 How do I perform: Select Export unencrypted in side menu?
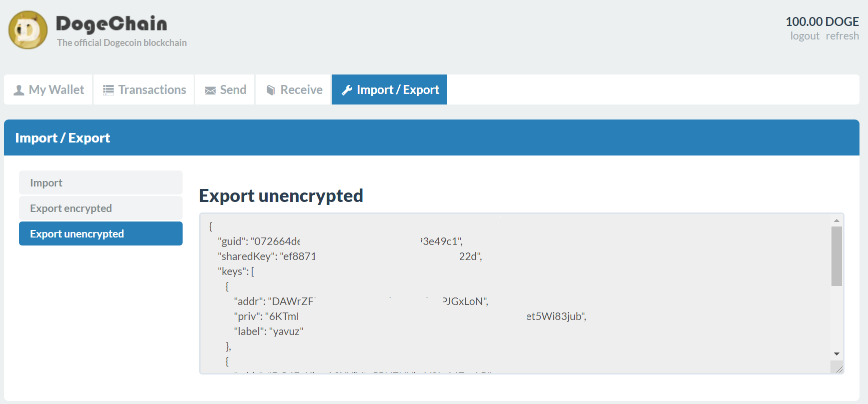pos(101,233)
